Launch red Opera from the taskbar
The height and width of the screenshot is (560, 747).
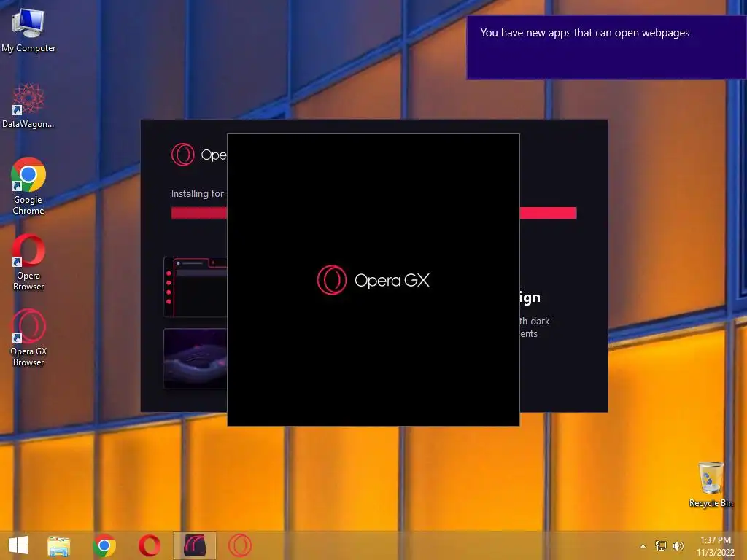(x=149, y=545)
